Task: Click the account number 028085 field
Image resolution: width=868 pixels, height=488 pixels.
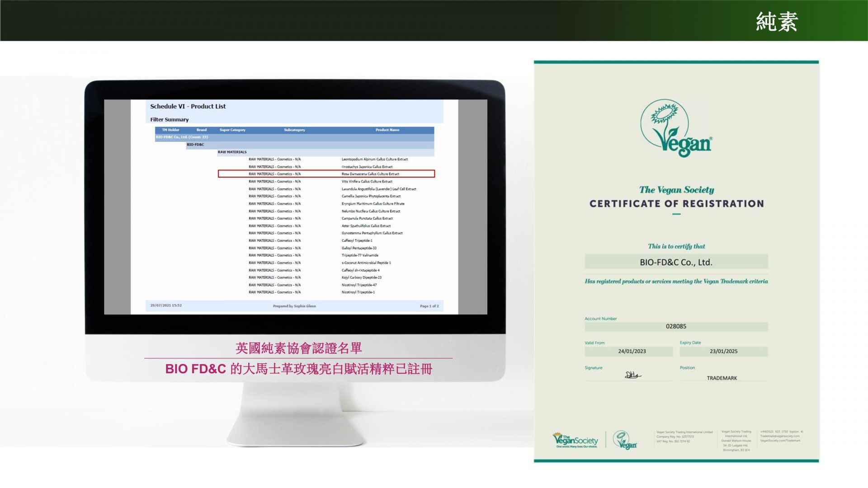Action: click(676, 326)
